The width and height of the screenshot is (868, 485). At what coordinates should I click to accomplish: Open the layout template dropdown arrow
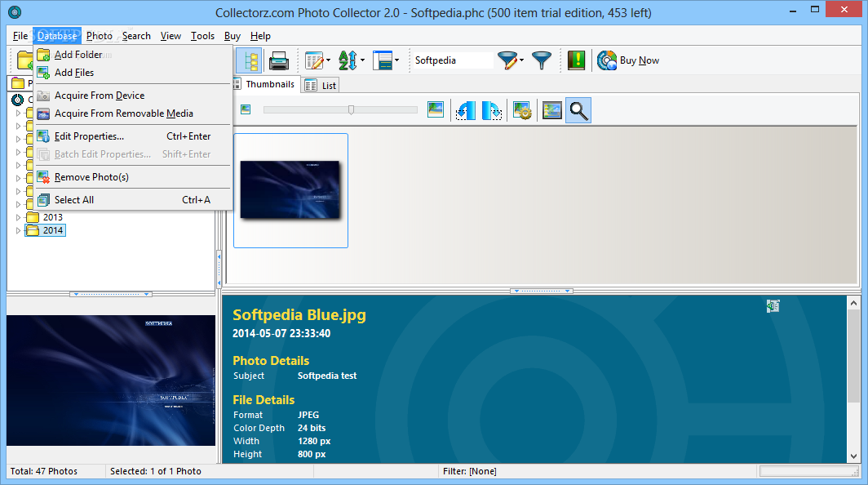pos(396,60)
